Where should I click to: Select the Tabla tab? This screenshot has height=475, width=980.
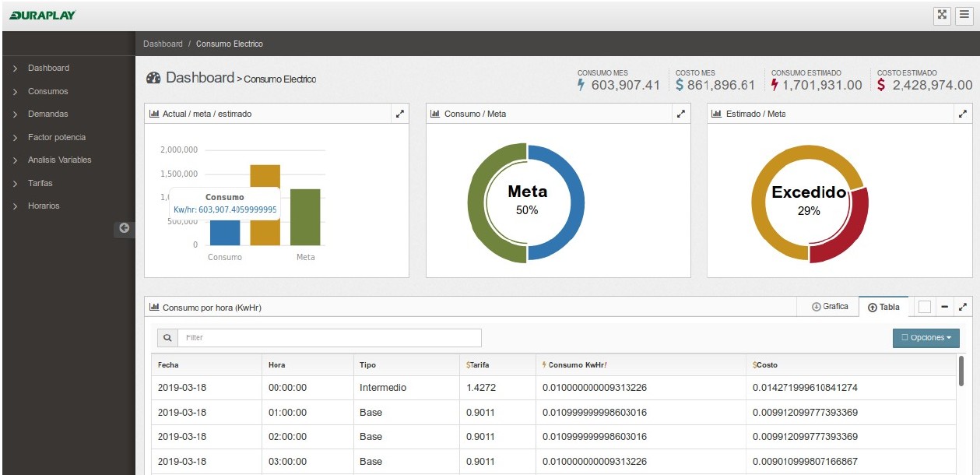883,307
